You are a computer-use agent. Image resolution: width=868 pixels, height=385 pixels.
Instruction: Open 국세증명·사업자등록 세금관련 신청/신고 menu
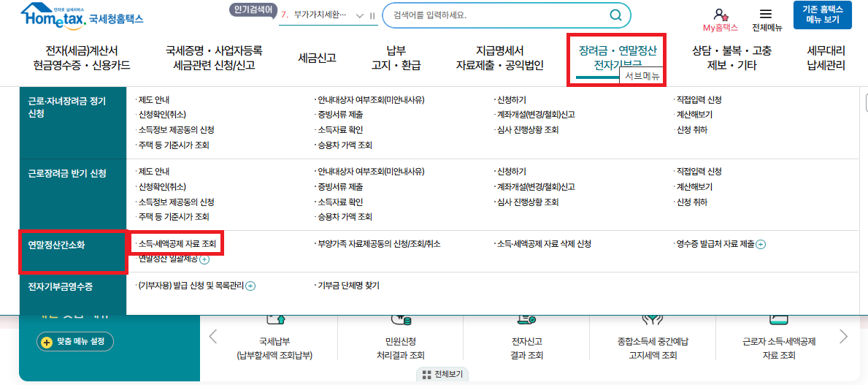(214, 58)
